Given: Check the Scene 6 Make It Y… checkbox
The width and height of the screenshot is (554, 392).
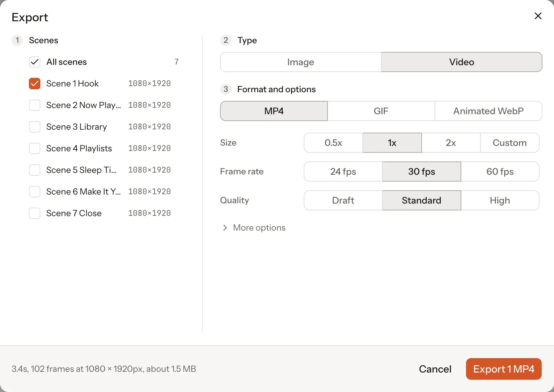Looking at the screenshot, I should click(35, 192).
